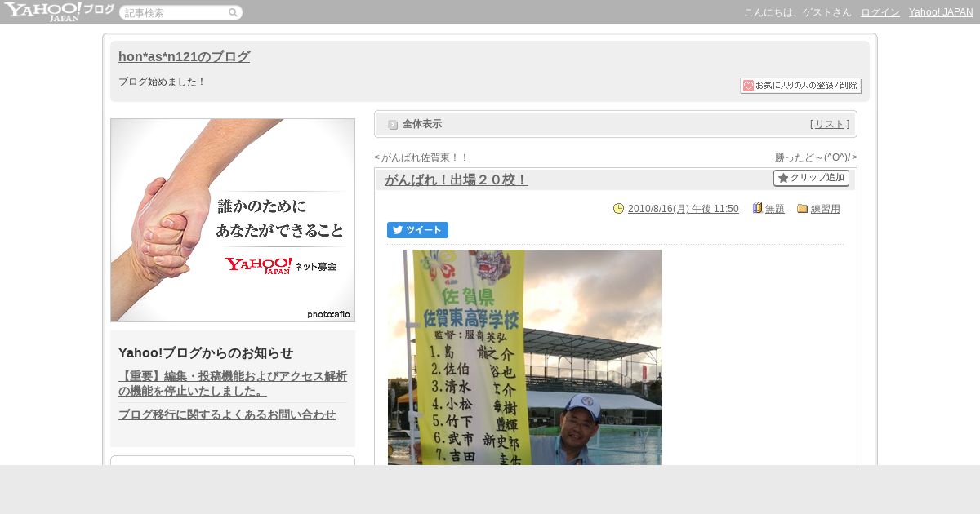The image size is (980, 514).
Task: Open the リスト link
Action: tap(830, 124)
